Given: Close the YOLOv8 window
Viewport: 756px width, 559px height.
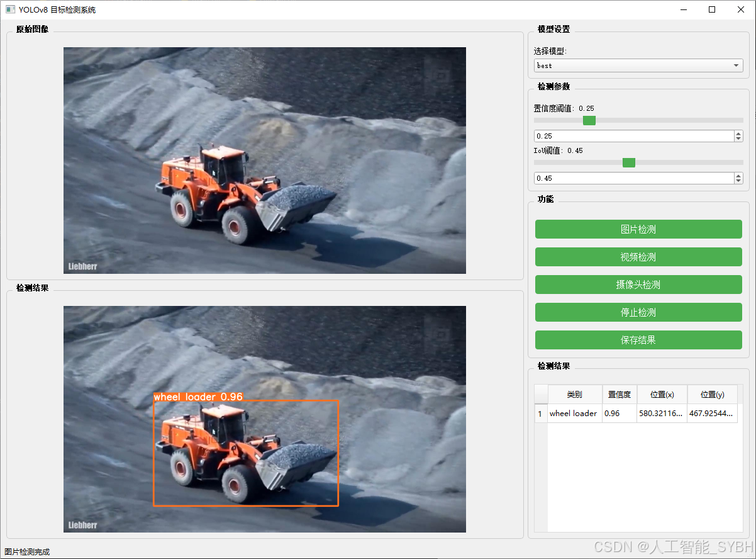Looking at the screenshot, I should (x=741, y=9).
